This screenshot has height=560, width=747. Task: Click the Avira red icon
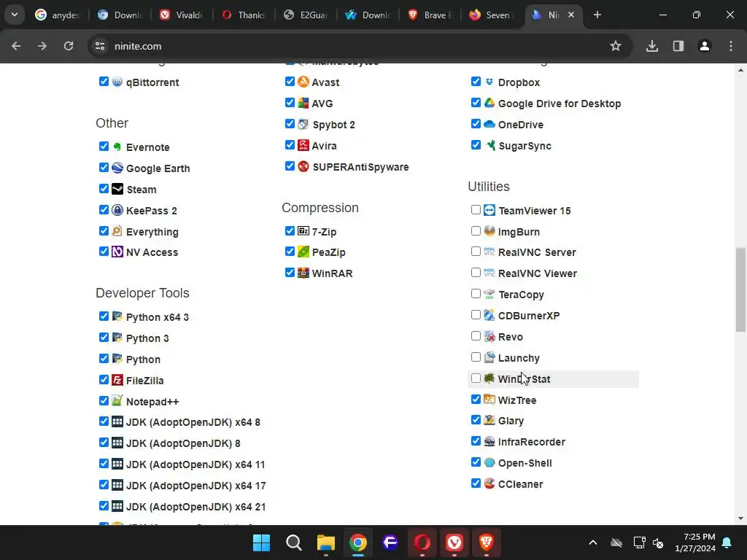(303, 145)
